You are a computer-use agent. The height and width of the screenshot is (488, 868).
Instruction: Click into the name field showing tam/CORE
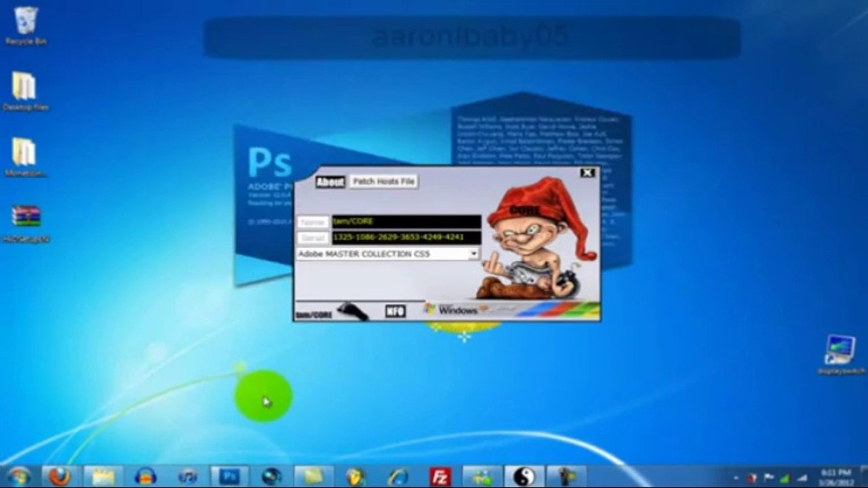coord(406,222)
